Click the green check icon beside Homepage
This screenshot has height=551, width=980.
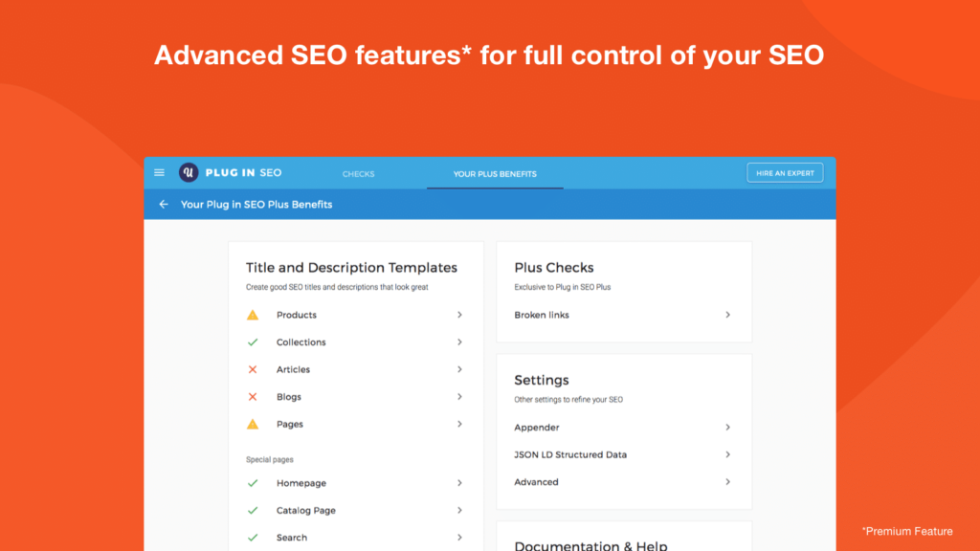pos(253,483)
